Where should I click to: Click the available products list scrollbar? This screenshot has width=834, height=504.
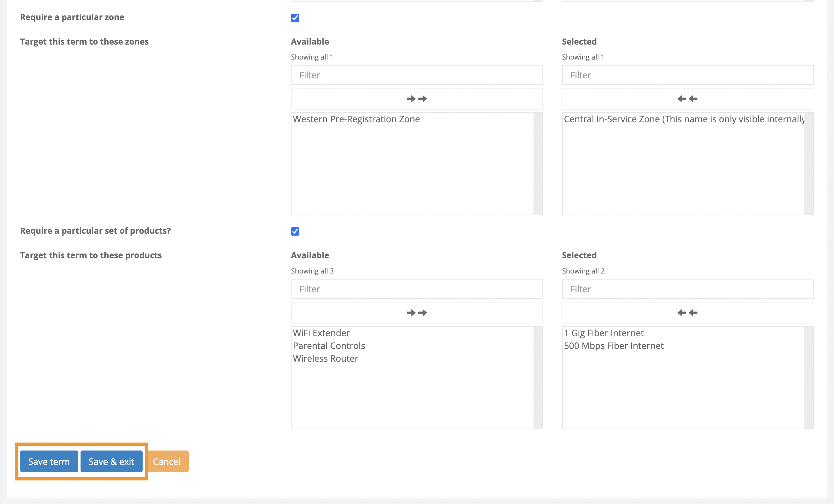coord(538,377)
